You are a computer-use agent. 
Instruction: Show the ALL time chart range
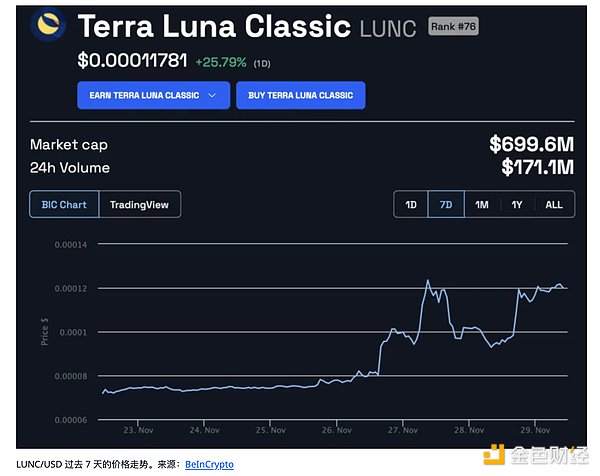553,205
